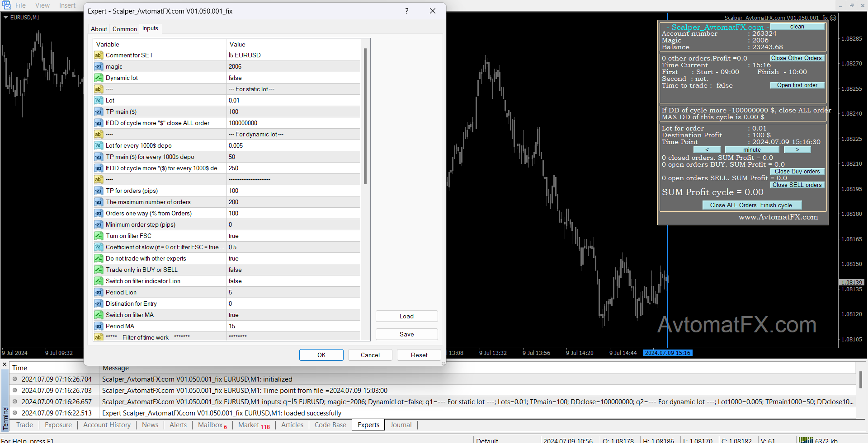Click the left arrow time point button
The height and width of the screenshot is (443, 868).
pyautogui.click(x=707, y=150)
